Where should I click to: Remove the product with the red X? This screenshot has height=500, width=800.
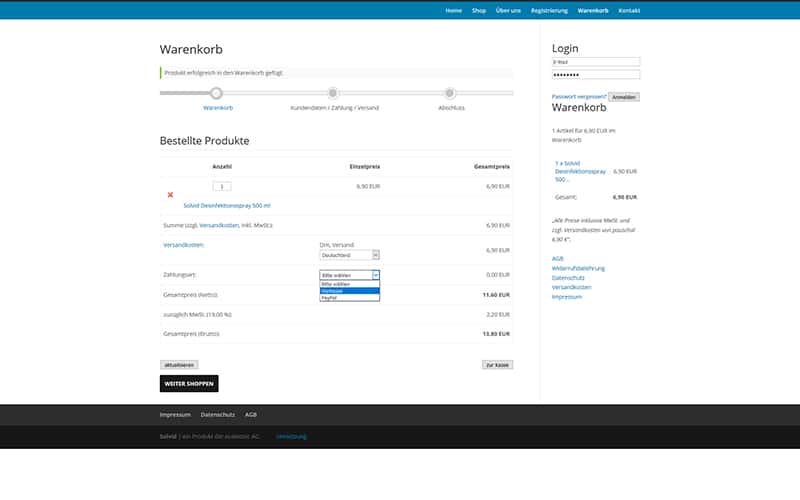pyautogui.click(x=170, y=195)
